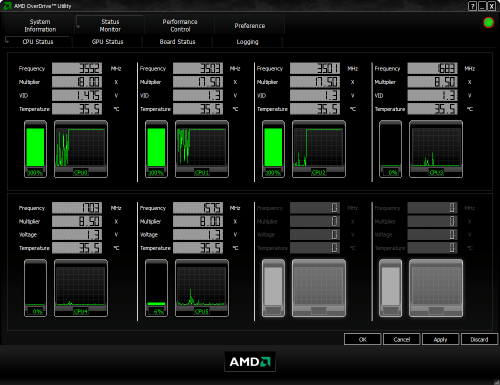The width and height of the screenshot is (500, 385).
Task: Select the CPU0 usage history graph
Action: (x=81, y=149)
